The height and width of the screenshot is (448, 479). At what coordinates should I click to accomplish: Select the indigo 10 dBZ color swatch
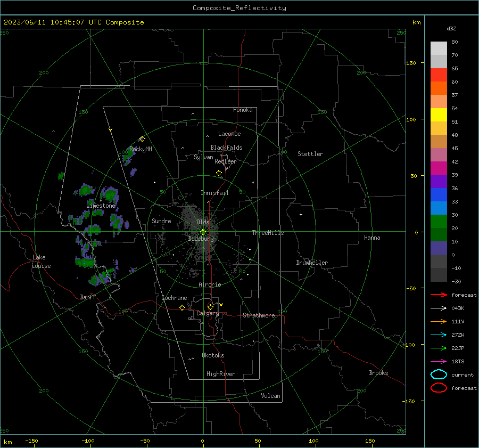[439, 248]
